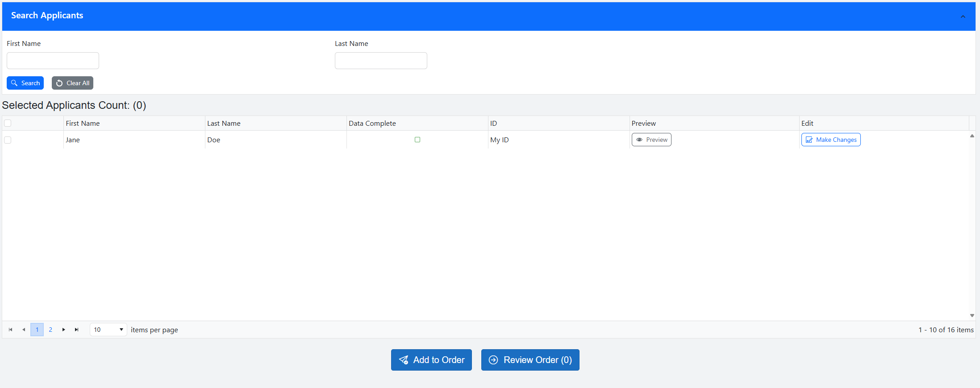Go to the previous page arrow
980x388 pixels.
point(24,330)
